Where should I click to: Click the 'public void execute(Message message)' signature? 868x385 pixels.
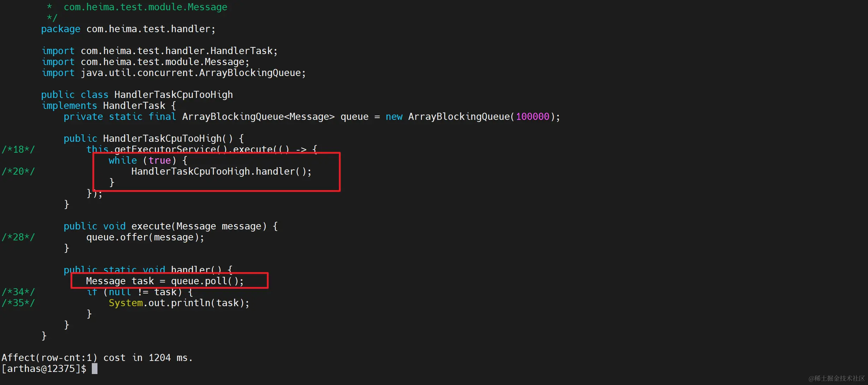(170, 226)
